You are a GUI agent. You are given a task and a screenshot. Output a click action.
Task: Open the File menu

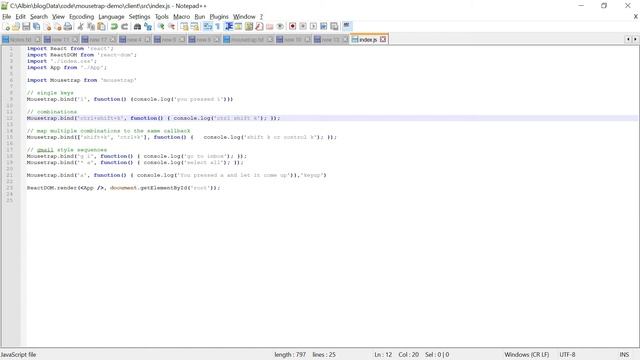pyautogui.click(x=7, y=17)
